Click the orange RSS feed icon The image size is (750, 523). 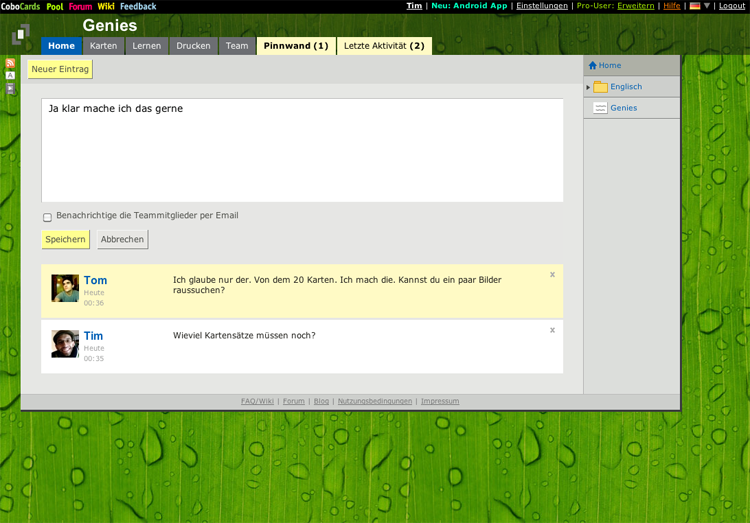(x=11, y=64)
